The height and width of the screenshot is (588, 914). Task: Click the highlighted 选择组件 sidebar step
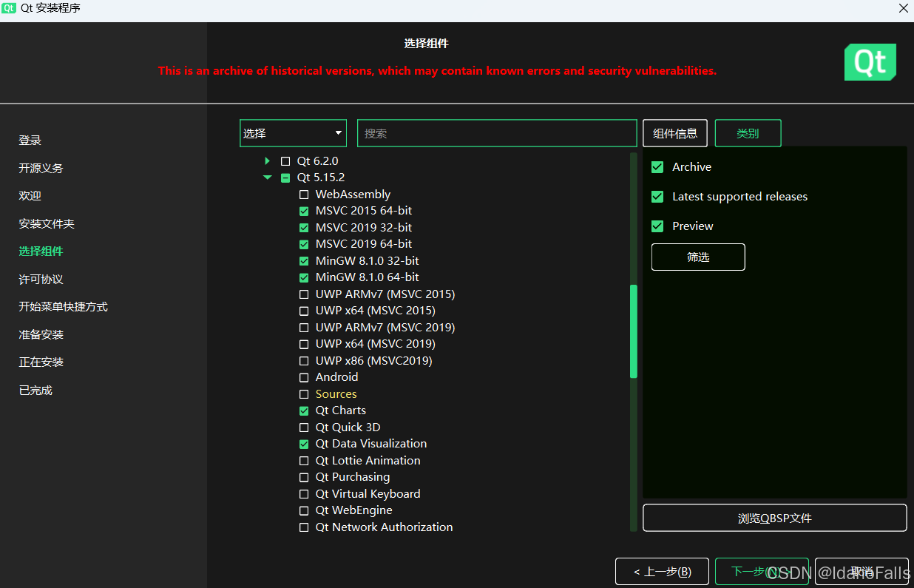pyautogui.click(x=41, y=251)
